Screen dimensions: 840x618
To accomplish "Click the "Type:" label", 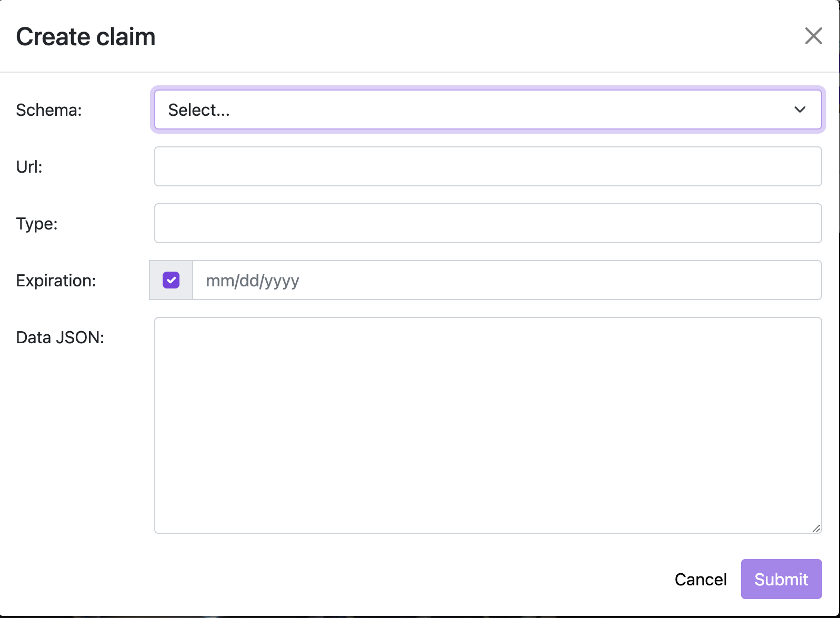I will (x=37, y=223).
